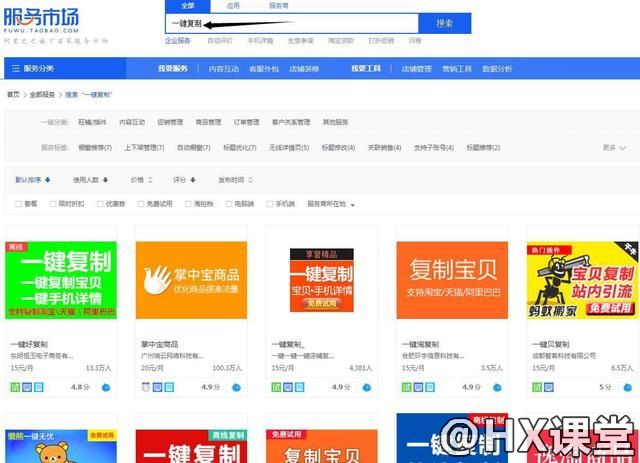The width and height of the screenshot is (640, 463).
Task: Open 店铺装修 in the nav bar
Action: pyautogui.click(x=304, y=69)
